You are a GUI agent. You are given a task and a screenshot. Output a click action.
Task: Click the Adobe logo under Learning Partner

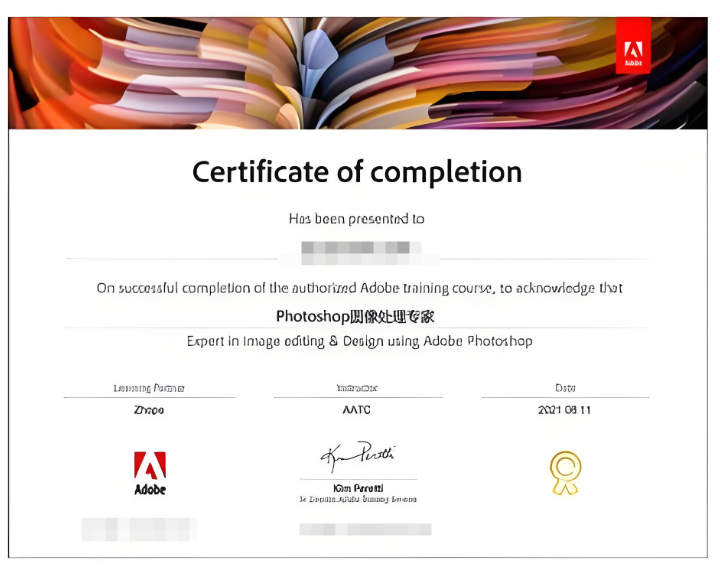tap(150, 473)
